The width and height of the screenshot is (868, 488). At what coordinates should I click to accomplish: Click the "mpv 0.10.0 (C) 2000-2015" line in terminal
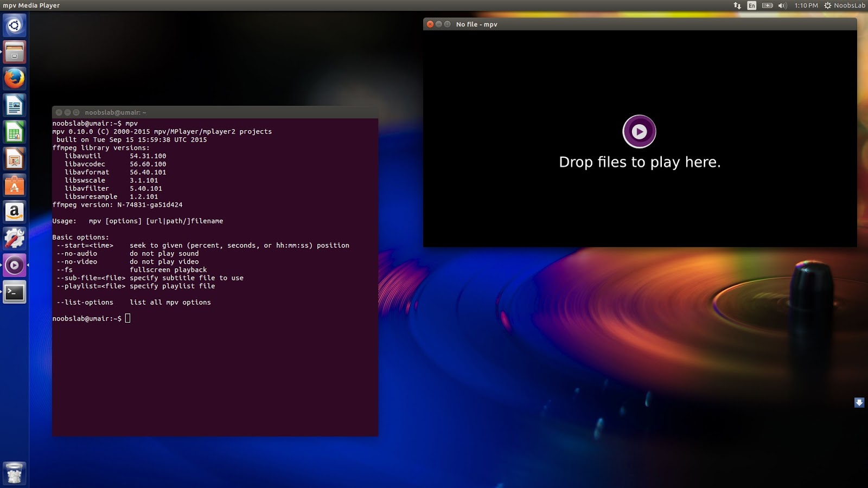click(162, 132)
